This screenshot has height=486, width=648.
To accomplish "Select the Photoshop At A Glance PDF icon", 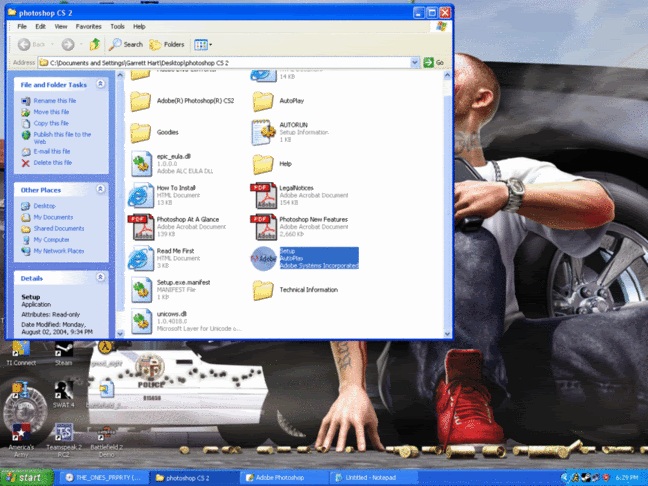I will click(141, 227).
